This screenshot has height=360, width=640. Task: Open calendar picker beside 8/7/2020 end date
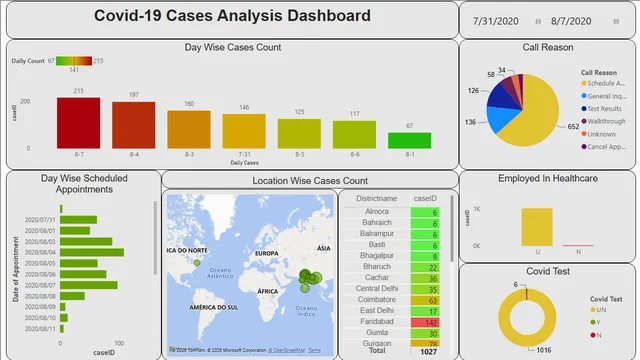pos(616,22)
